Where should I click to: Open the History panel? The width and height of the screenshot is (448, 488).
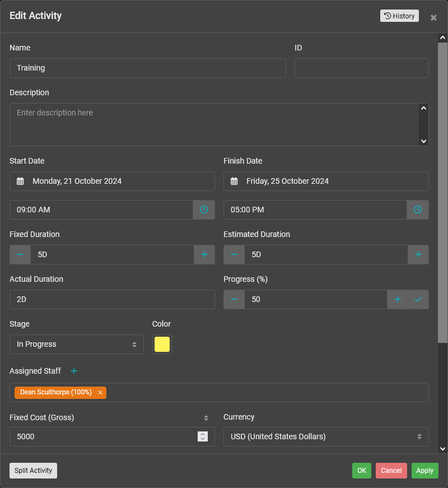pos(399,16)
